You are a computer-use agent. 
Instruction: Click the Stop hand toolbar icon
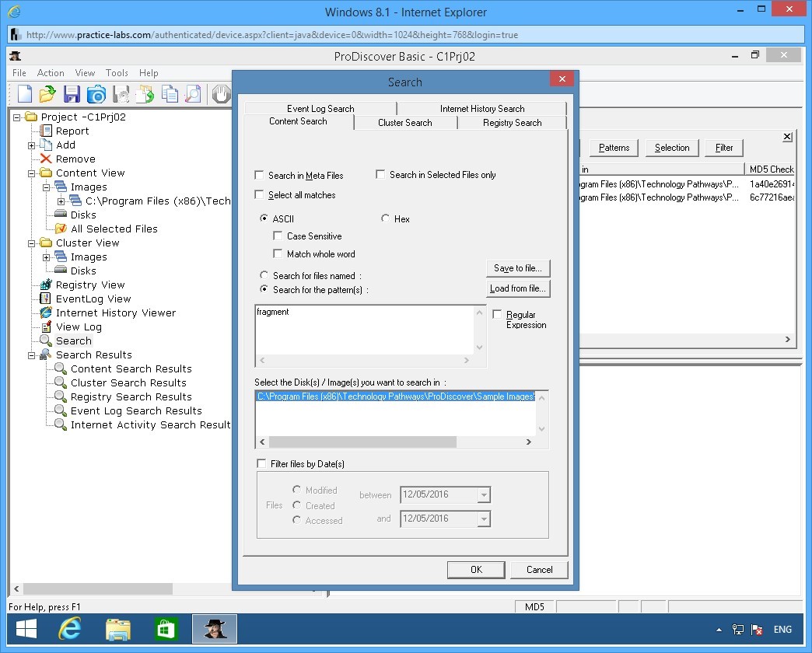221,94
